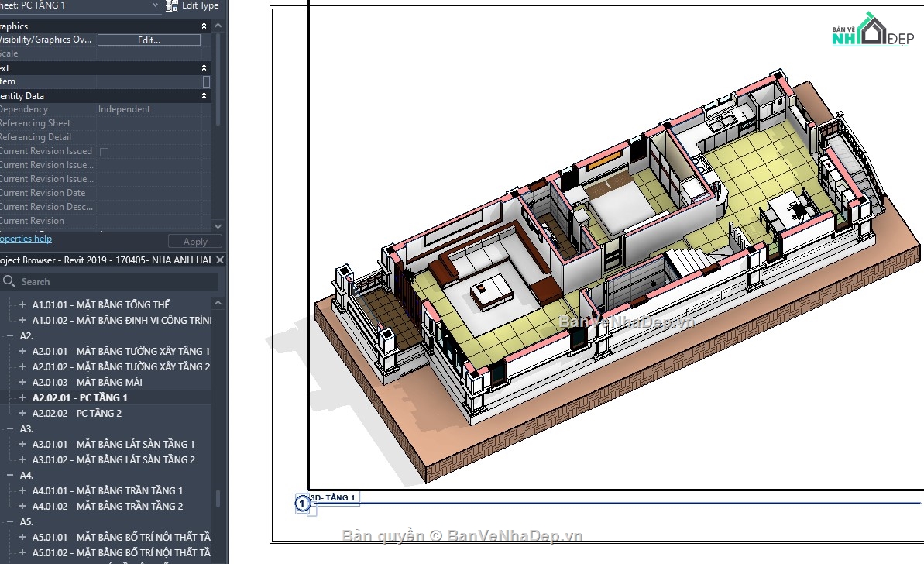
Task: Click the view number 1 bubble
Action: coord(302,504)
